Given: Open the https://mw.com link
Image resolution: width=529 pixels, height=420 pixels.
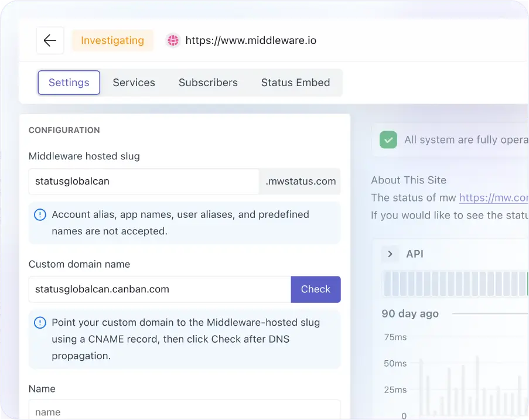Looking at the screenshot, I should click(x=494, y=197).
